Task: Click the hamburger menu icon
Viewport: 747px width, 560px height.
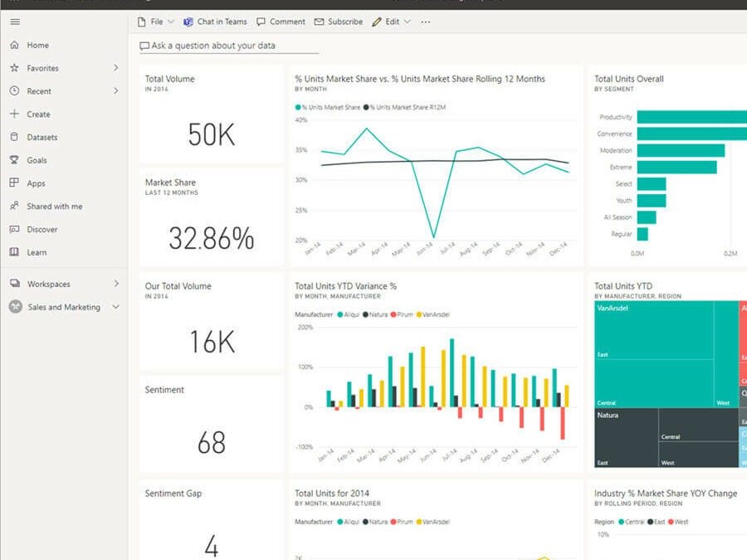Action: (x=14, y=22)
